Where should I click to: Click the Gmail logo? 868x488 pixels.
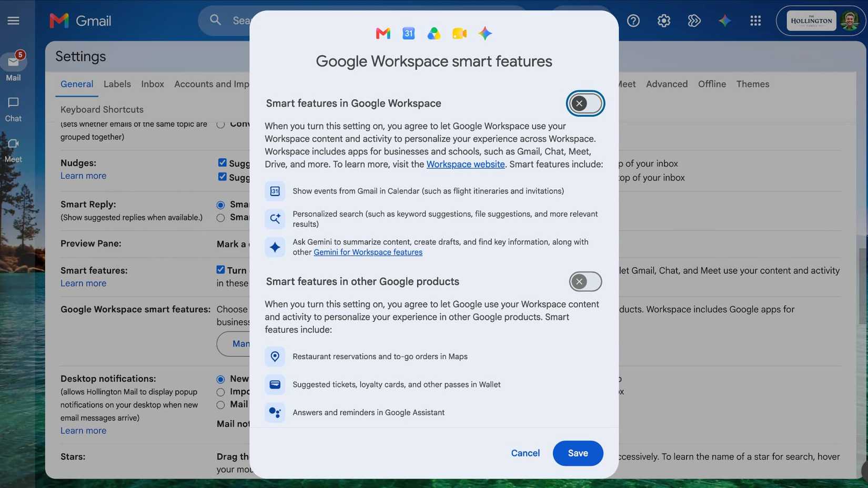80,21
